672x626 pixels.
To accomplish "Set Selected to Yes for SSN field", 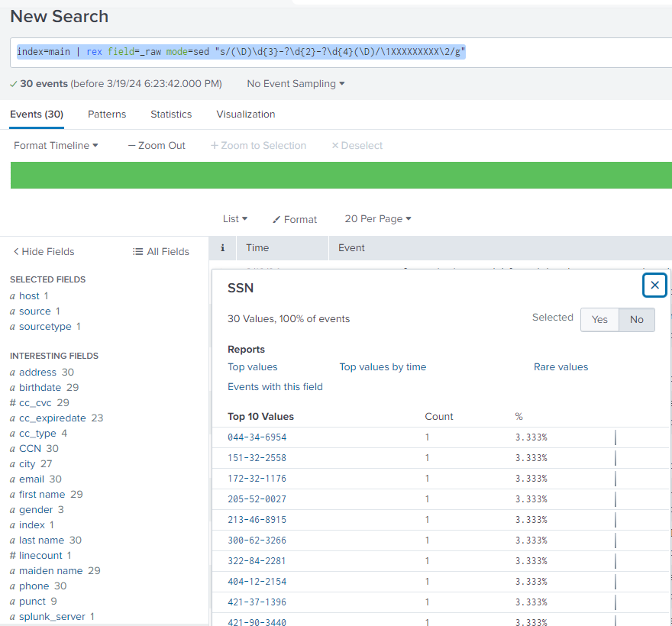I will click(x=599, y=319).
